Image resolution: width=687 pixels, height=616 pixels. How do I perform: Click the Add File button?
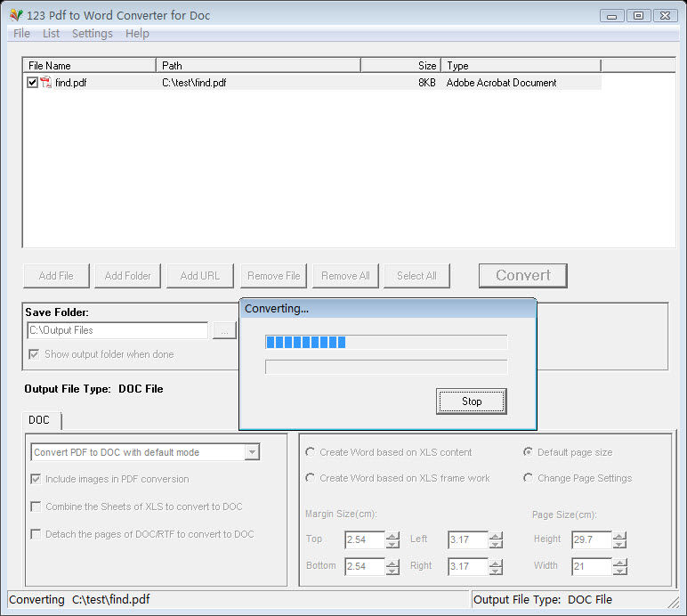(56, 276)
